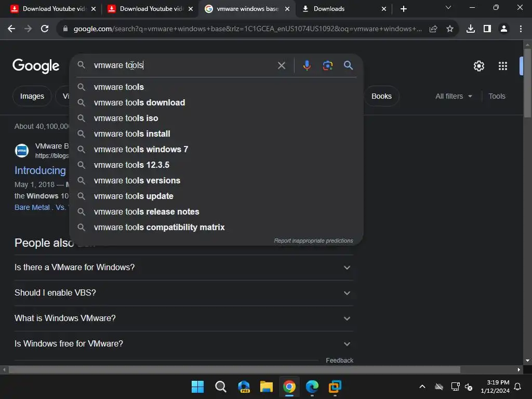Click the browser back arrow
This screenshot has height=399, width=532.
point(11,29)
